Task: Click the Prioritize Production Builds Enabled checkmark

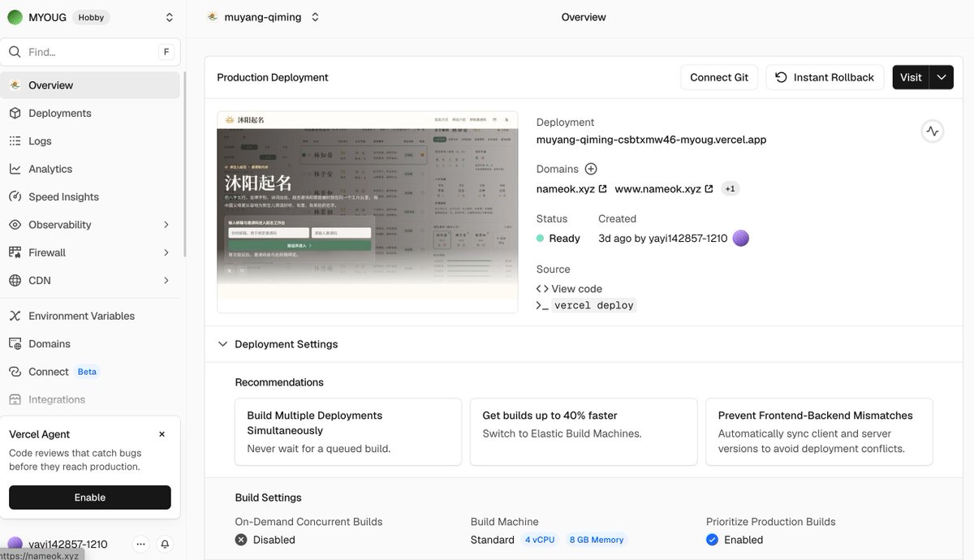Action: point(712,540)
